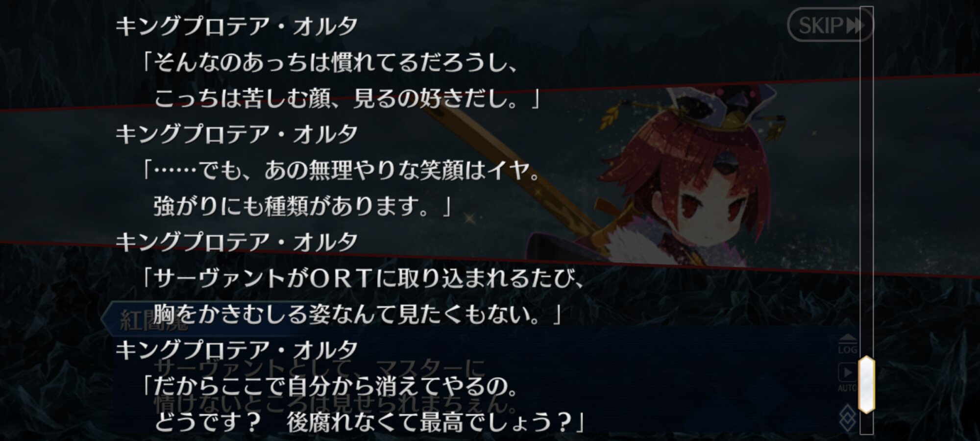The width and height of the screenshot is (980, 441).
Task: Click log line だからここで自分から消えてやるの
Action: 329,386
